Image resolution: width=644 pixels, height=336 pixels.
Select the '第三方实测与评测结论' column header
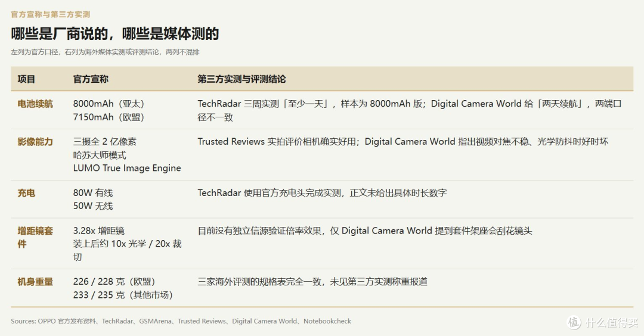[x=241, y=79]
